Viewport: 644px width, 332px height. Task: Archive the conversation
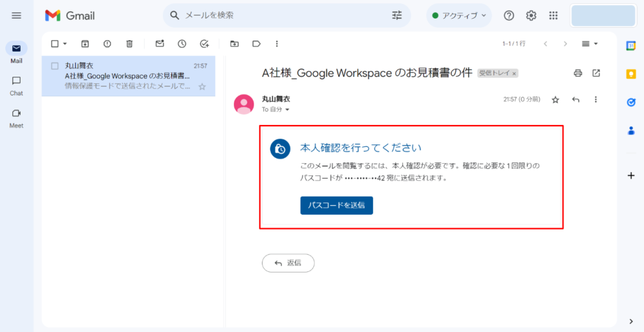point(85,44)
